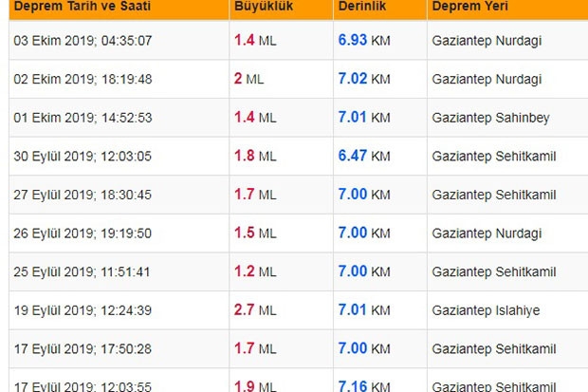This screenshot has height=392, width=588.
Task: Select the 17 Eylül 2019 17:50:28 entry
Action: coord(83,349)
